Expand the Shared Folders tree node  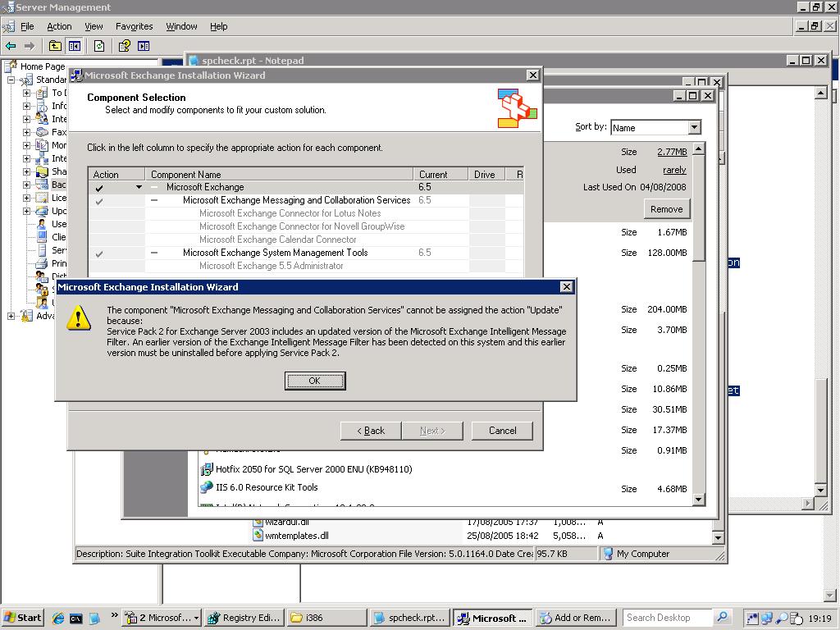point(26,171)
